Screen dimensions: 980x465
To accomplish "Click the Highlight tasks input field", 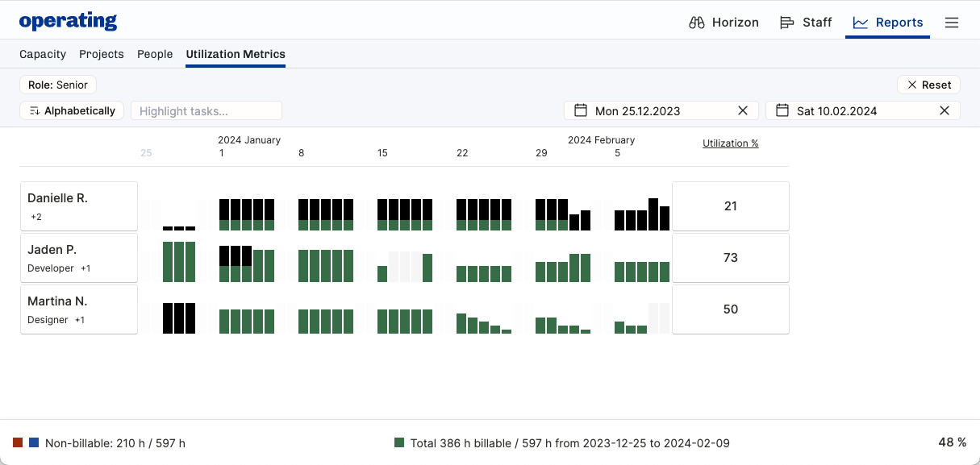I will [x=206, y=110].
